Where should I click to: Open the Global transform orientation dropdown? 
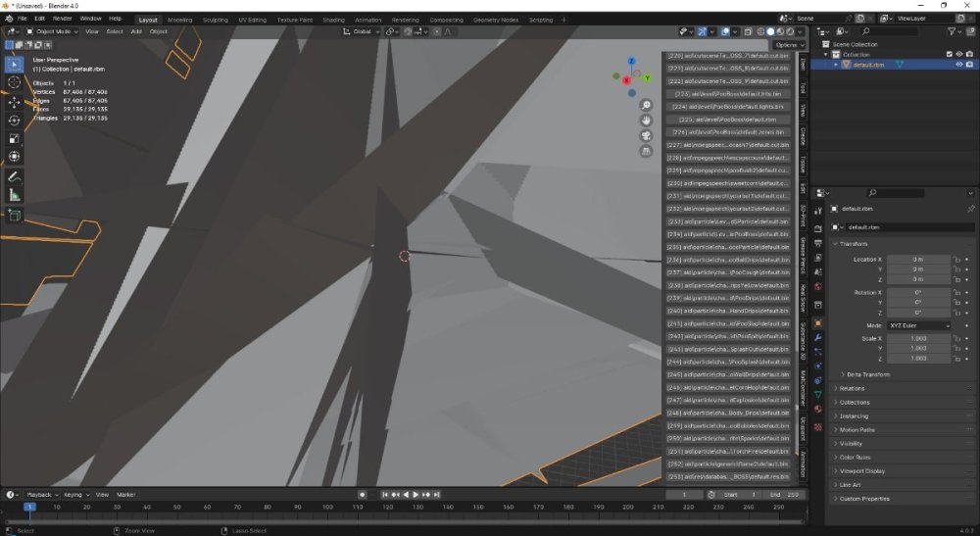point(362,31)
